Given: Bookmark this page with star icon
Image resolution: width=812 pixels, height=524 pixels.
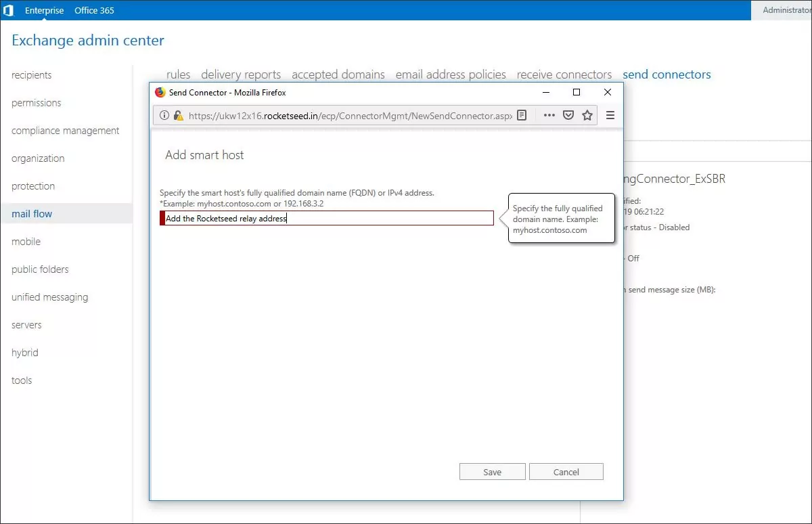Looking at the screenshot, I should point(587,116).
